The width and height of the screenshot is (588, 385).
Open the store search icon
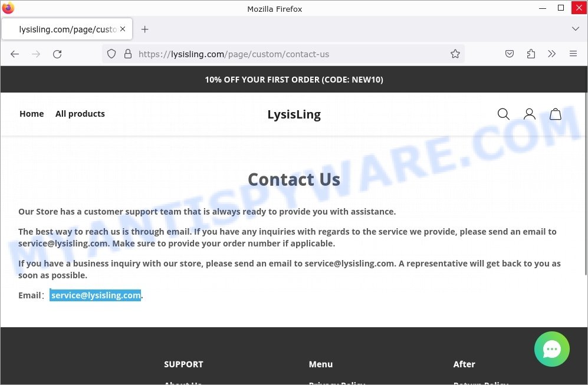click(x=503, y=114)
